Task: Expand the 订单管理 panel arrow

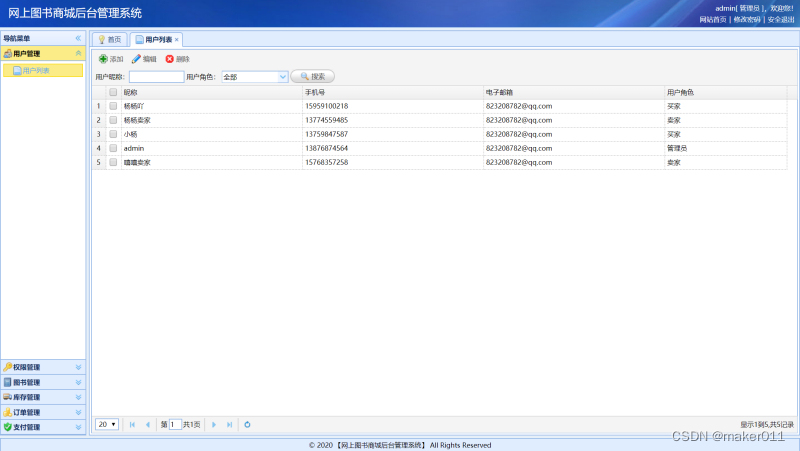Action: 78,412
